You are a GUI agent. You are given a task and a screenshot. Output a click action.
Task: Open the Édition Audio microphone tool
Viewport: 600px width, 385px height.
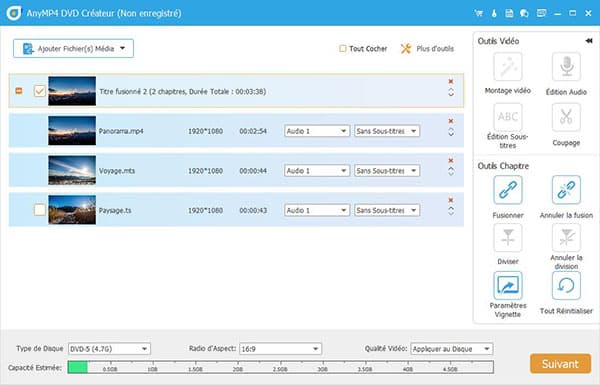click(566, 67)
